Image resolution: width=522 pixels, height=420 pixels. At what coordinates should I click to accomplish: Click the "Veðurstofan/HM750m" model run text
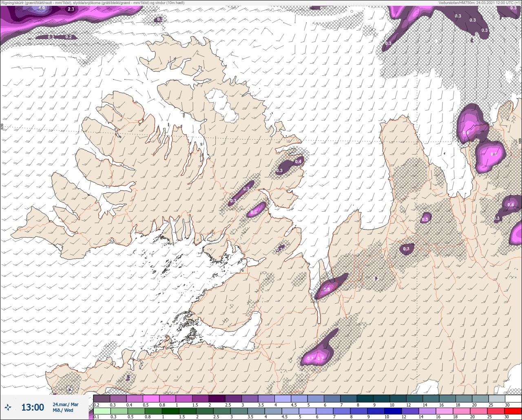click(480, 2)
